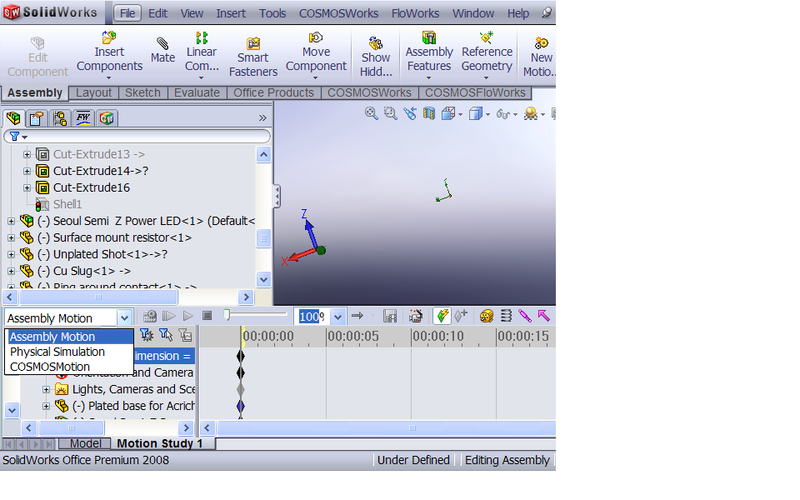Open the FloWorks menu
The image size is (800, 500).
pyautogui.click(x=415, y=13)
